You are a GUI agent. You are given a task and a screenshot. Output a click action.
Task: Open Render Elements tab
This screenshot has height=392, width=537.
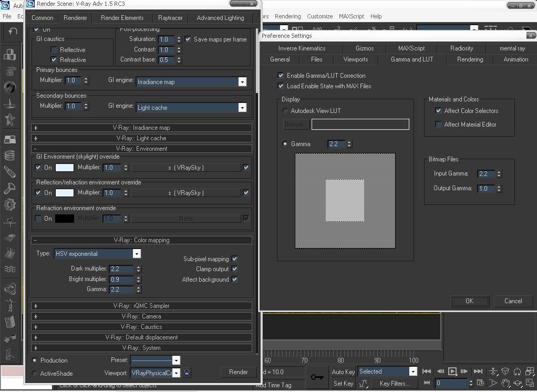[x=122, y=18]
